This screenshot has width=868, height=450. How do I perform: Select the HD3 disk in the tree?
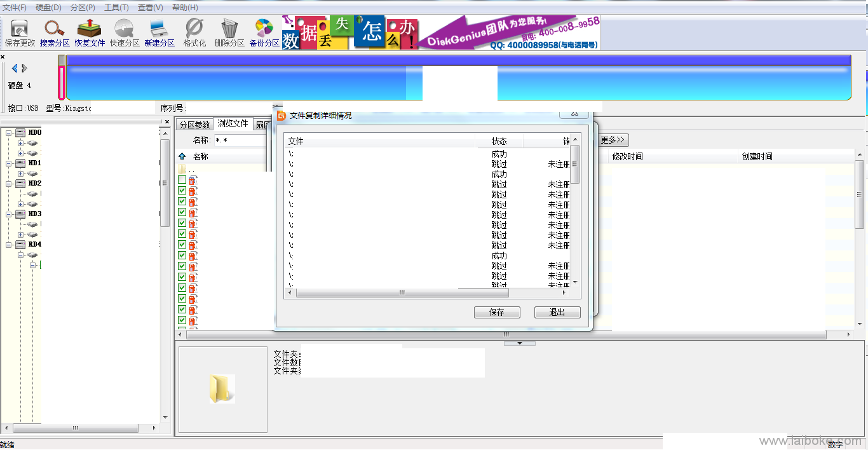coord(34,214)
